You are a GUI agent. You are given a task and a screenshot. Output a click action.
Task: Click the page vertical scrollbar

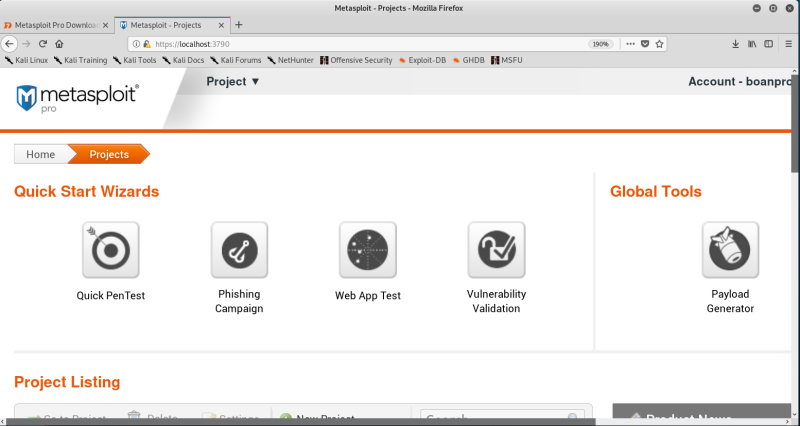coord(795,122)
